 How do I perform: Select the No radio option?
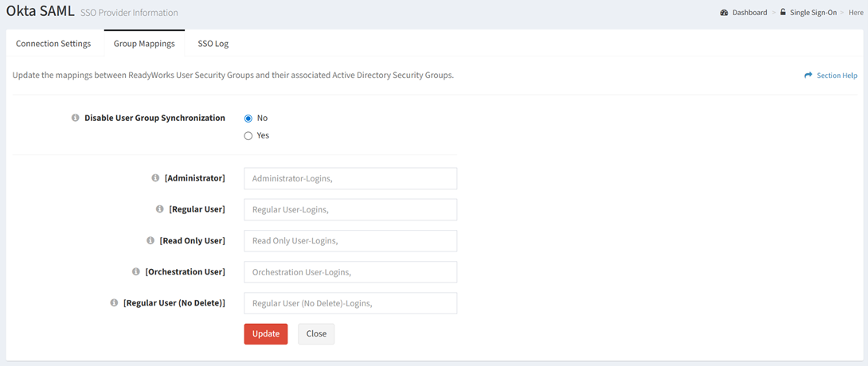[248, 119]
